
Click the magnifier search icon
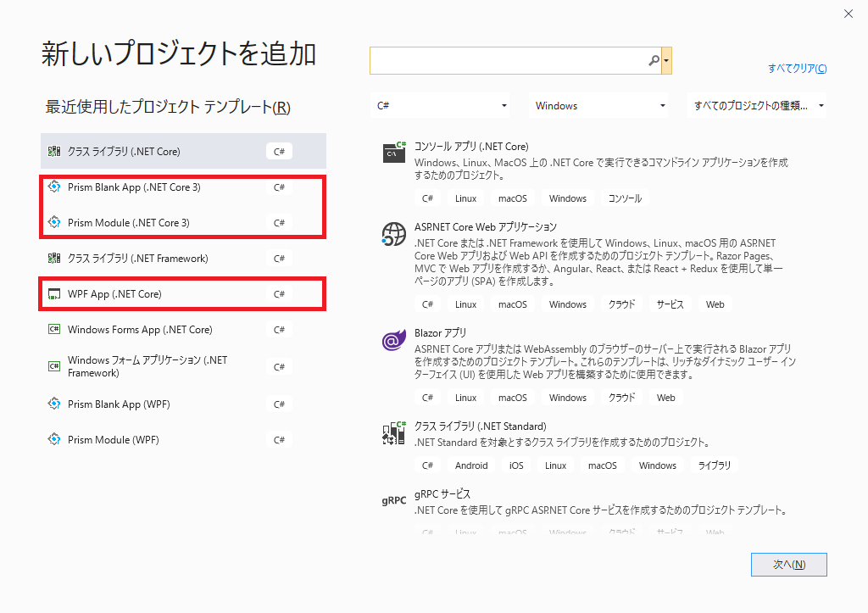coord(654,60)
